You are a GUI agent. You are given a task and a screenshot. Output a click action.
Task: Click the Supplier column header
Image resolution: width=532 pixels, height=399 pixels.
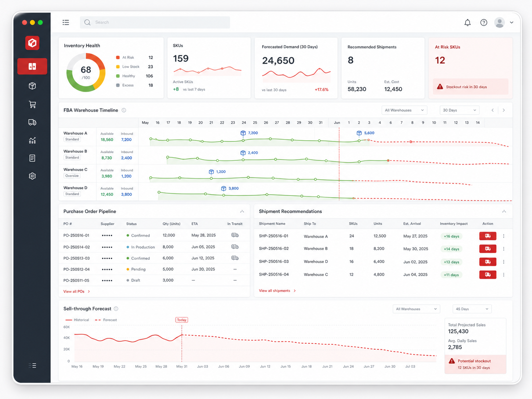107,224
